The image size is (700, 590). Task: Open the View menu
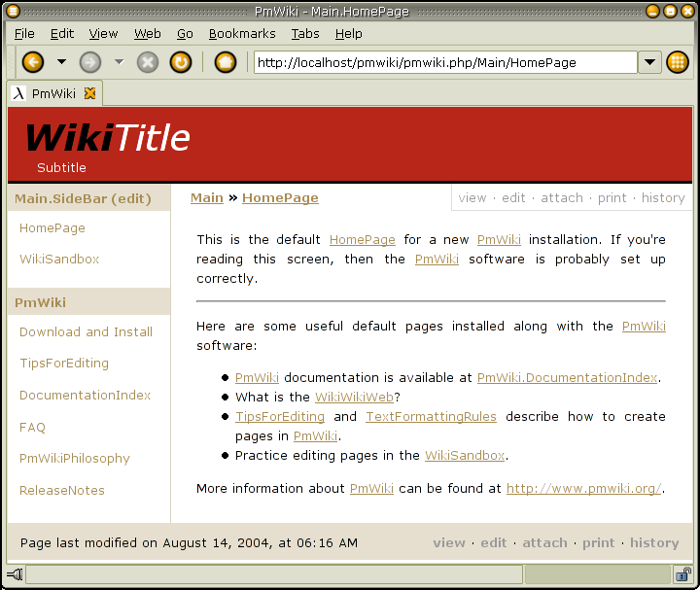(103, 33)
